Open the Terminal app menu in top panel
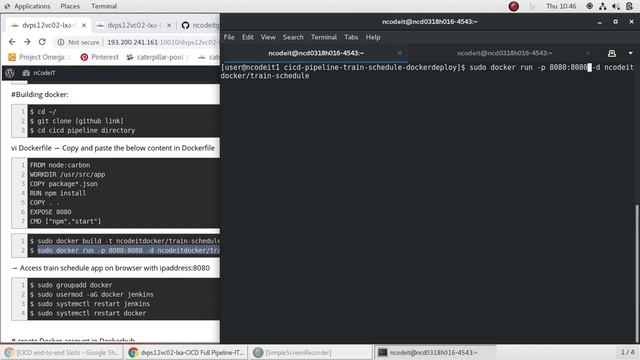The width and height of the screenshot is (640, 360). [x=104, y=6]
